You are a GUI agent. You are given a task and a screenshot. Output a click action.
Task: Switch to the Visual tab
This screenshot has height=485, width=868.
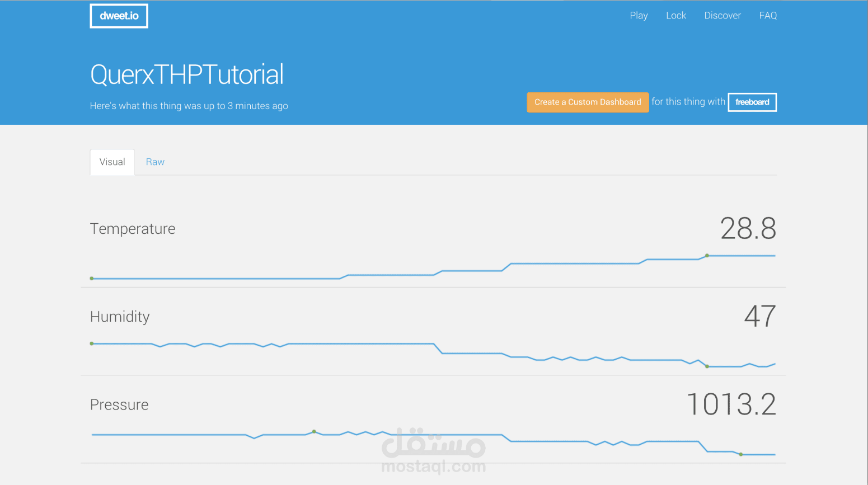pyautogui.click(x=112, y=162)
